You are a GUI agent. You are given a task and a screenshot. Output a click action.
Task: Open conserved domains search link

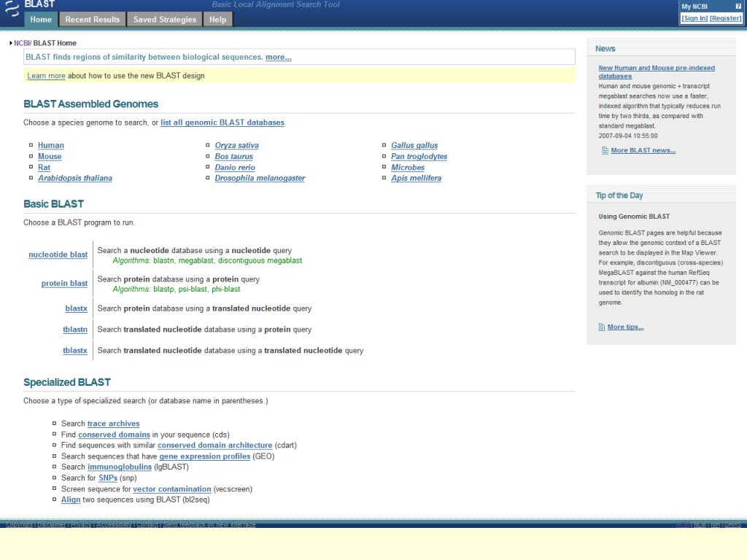[x=115, y=435]
